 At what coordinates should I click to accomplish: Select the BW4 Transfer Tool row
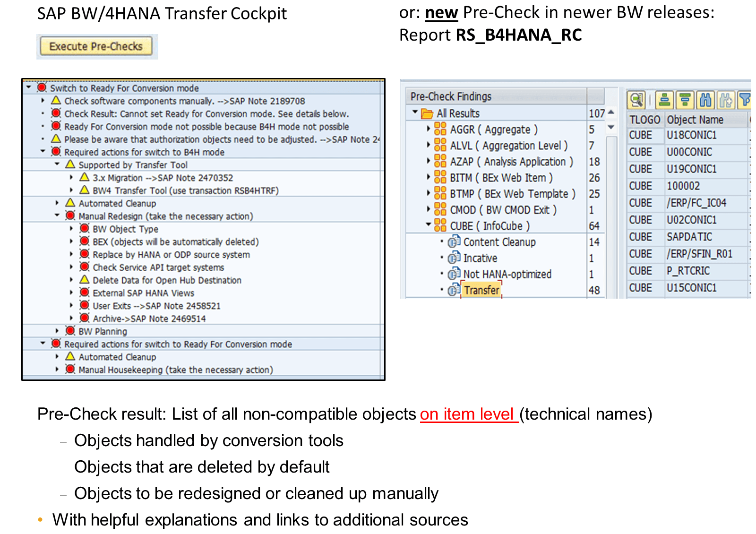(186, 190)
